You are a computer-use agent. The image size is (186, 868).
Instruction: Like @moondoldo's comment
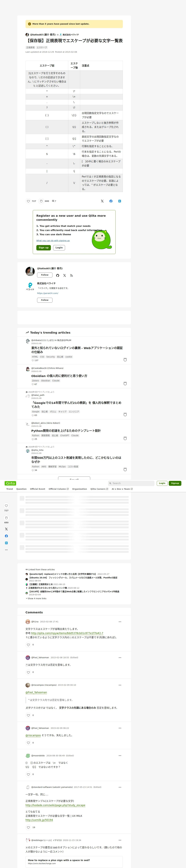[28, 774]
